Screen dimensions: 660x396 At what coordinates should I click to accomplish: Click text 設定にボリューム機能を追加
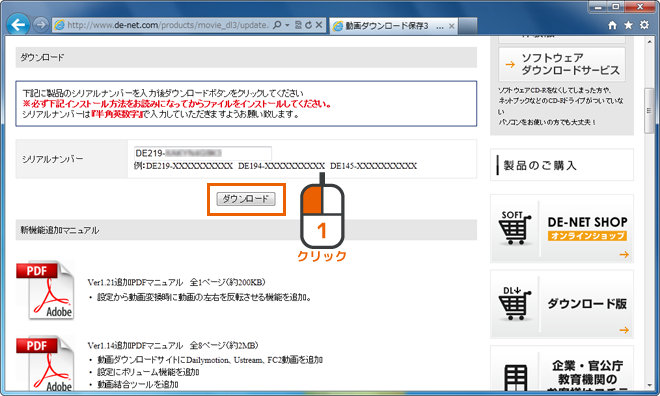tap(148, 372)
